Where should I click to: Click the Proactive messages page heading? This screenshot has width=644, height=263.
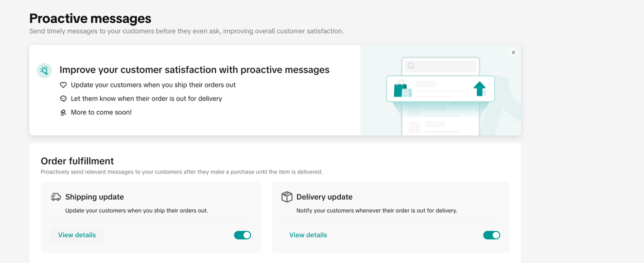pyautogui.click(x=90, y=18)
